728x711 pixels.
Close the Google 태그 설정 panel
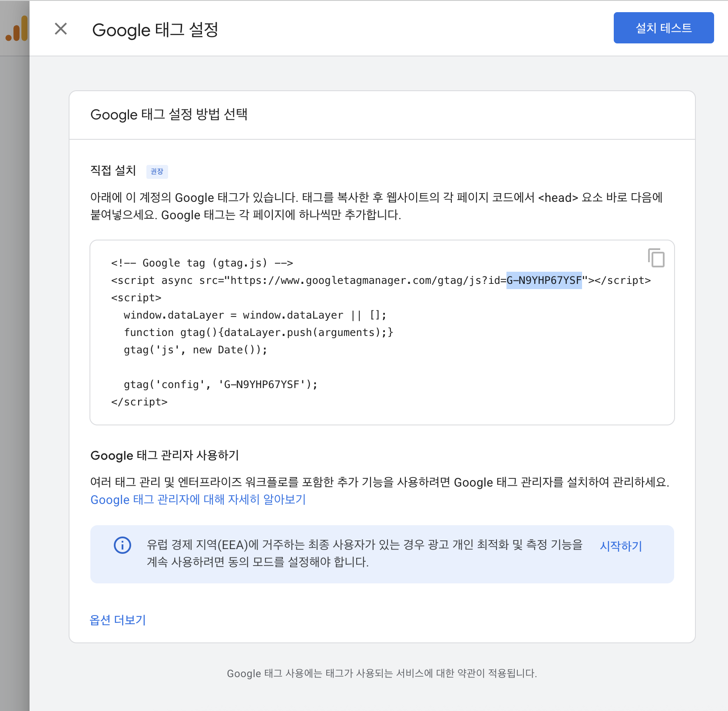[x=61, y=29]
